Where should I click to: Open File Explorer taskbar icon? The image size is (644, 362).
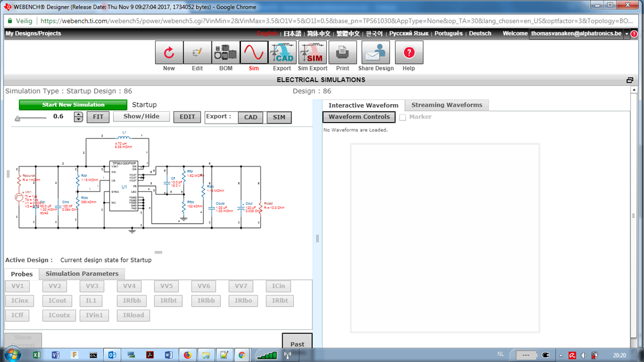(x=206, y=355)
